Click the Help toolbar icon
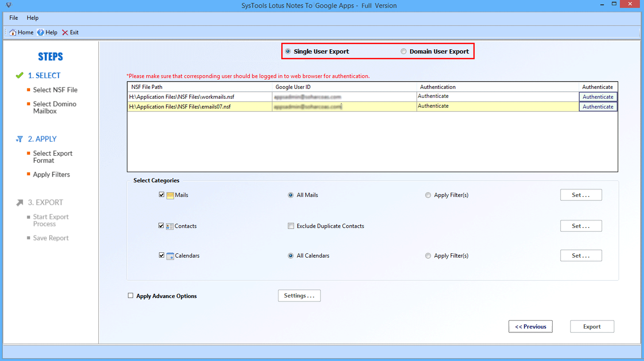 click(41, 32)
